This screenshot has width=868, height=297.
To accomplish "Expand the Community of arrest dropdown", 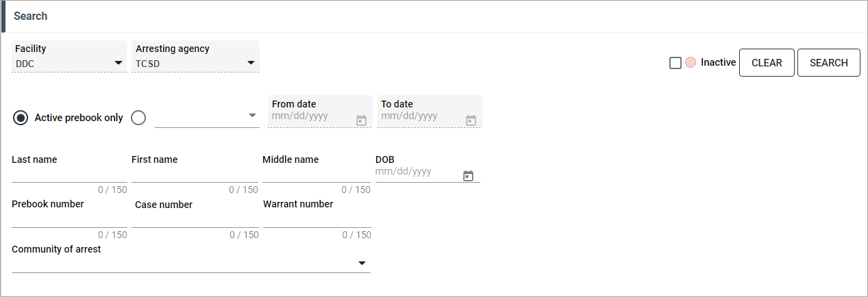I will [x=191, y=263].
